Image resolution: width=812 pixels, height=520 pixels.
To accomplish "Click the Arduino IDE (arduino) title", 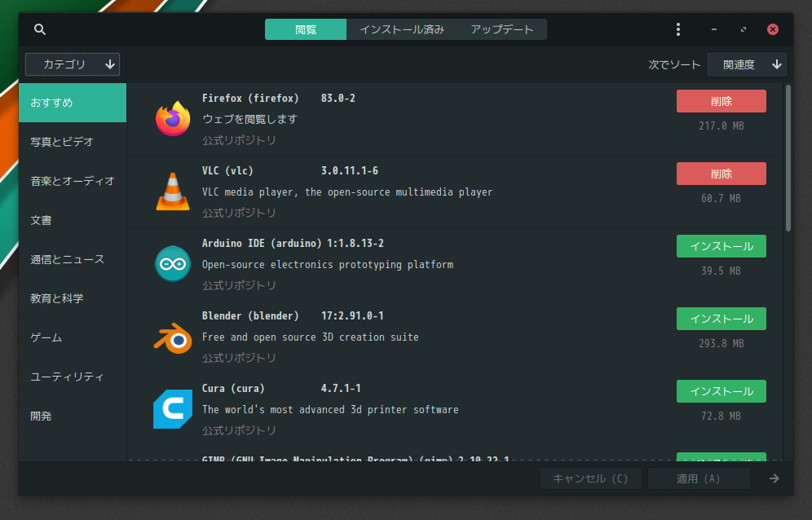I will pos(262,244).
